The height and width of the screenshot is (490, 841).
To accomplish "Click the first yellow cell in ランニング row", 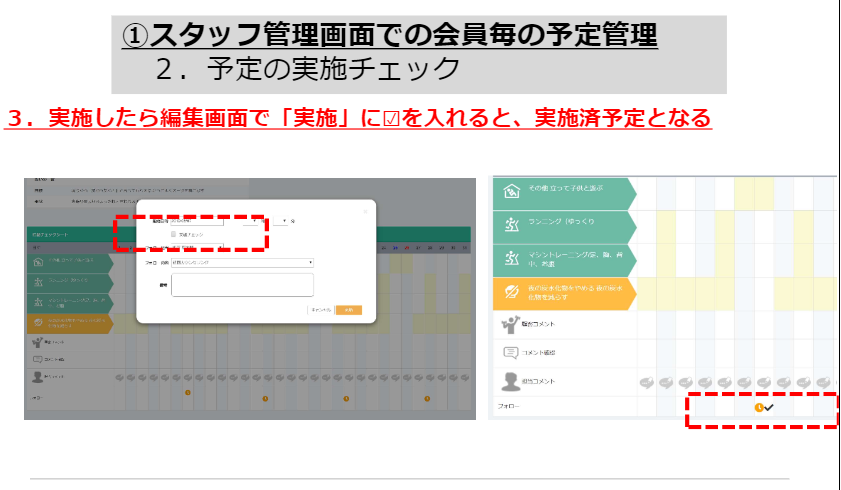I will point(665,227).
